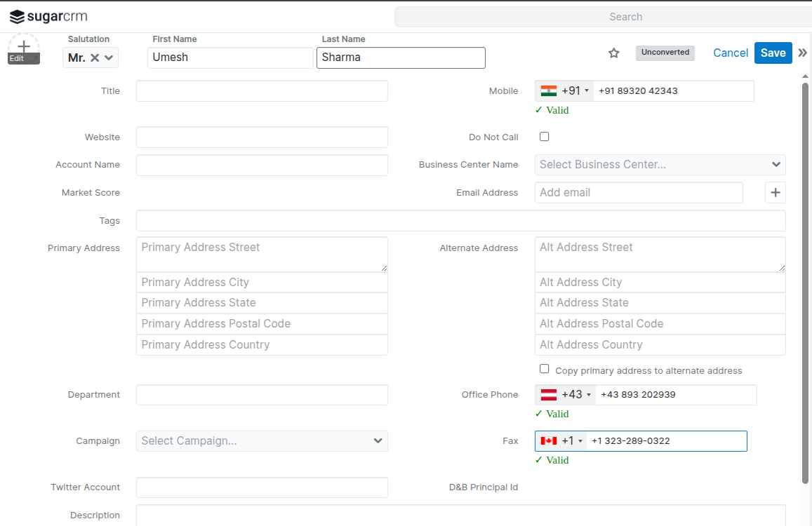812x526 pixels.
Task: Click India flag in Mobile field
Action: [549, 91]
